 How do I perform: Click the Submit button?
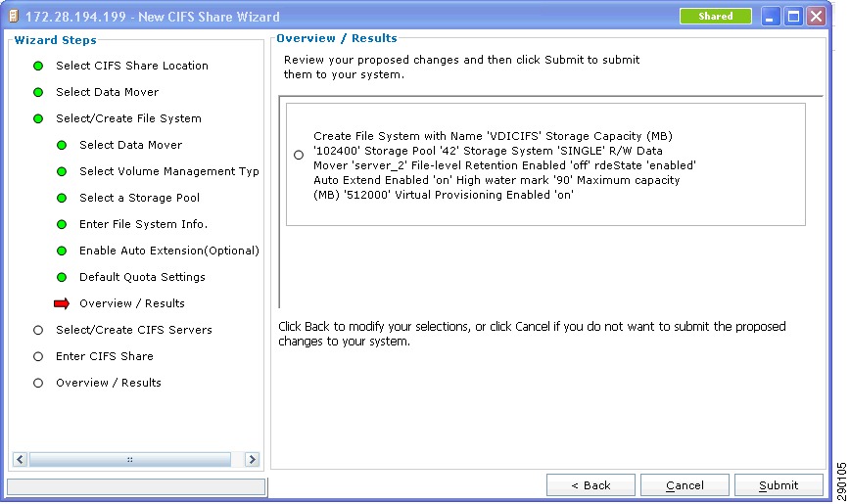pos(778,485)
